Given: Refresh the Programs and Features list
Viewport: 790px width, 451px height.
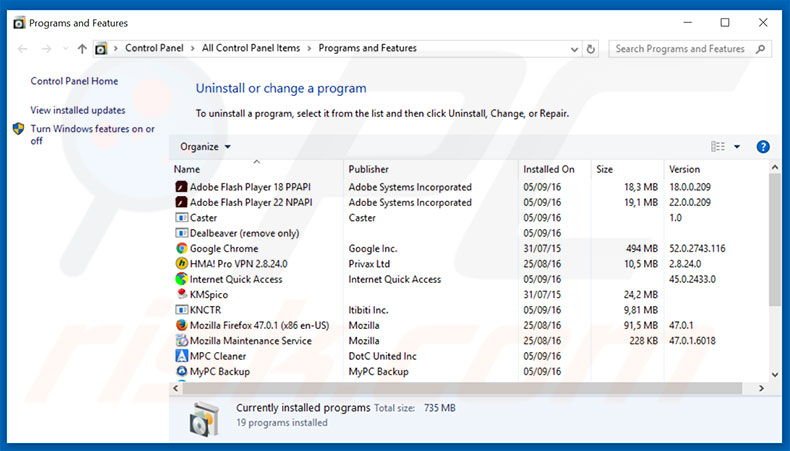Looking at the screenshot, I should point(590,49).
